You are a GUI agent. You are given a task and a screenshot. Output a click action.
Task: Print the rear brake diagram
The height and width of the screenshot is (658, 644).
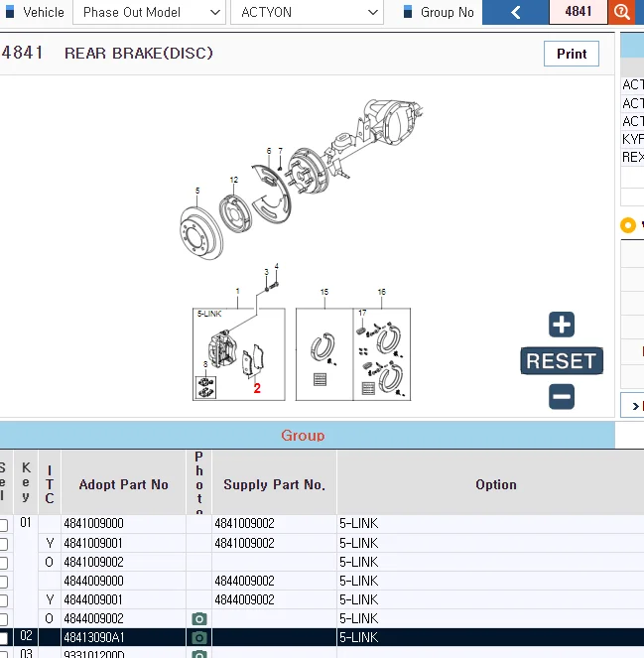[x=571, y=54]
